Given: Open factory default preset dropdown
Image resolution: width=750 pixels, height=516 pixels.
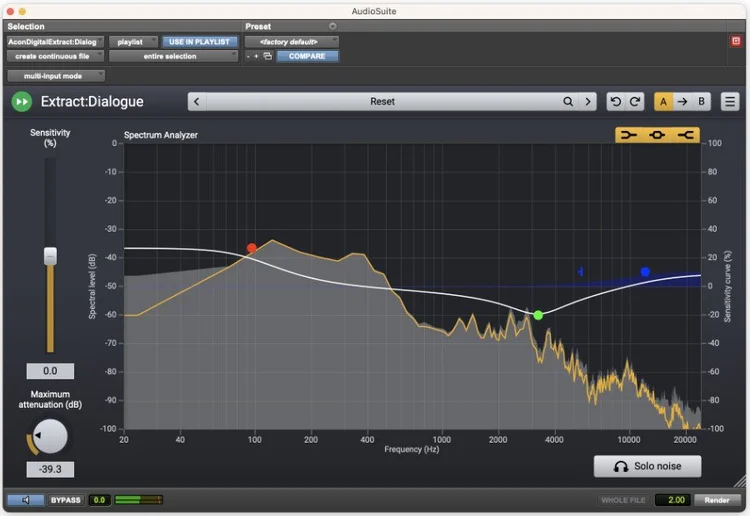Looking at the screenshot, I should (x=292, y=42).
